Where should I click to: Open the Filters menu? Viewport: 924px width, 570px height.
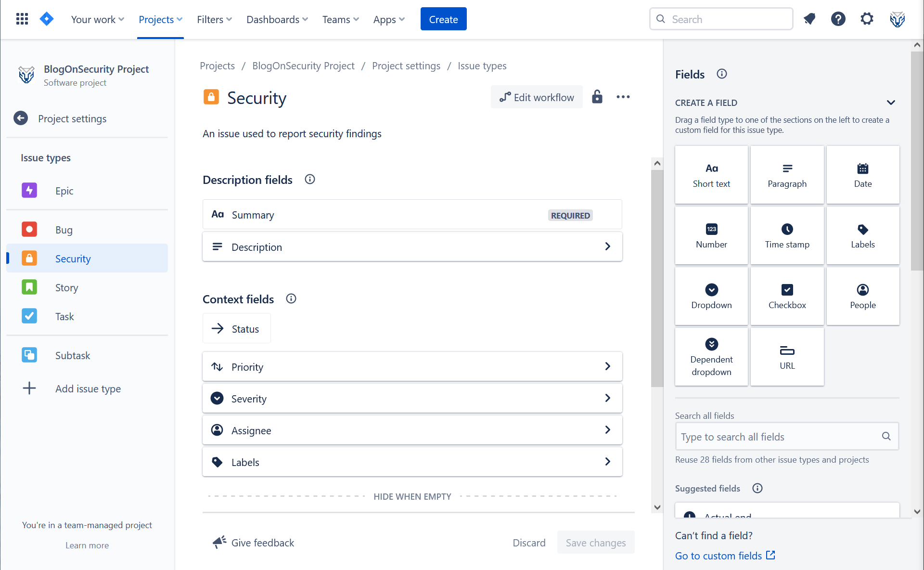214,19
